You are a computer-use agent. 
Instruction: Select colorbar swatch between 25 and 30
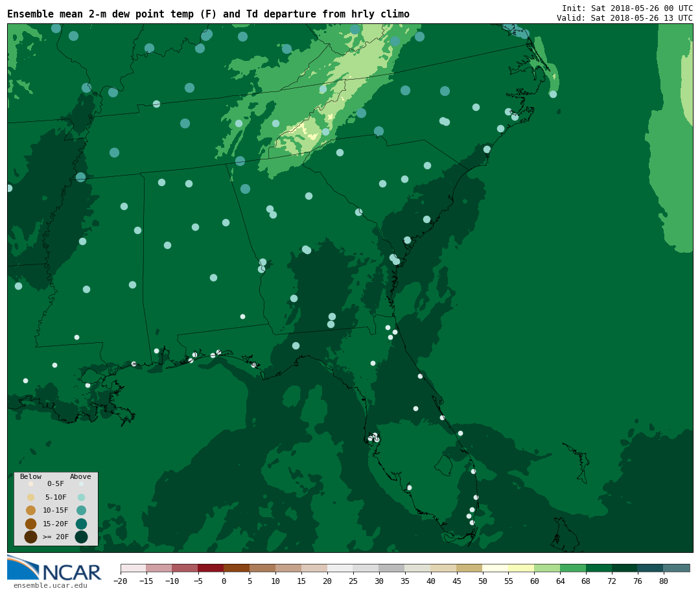[x=366, y=568]
